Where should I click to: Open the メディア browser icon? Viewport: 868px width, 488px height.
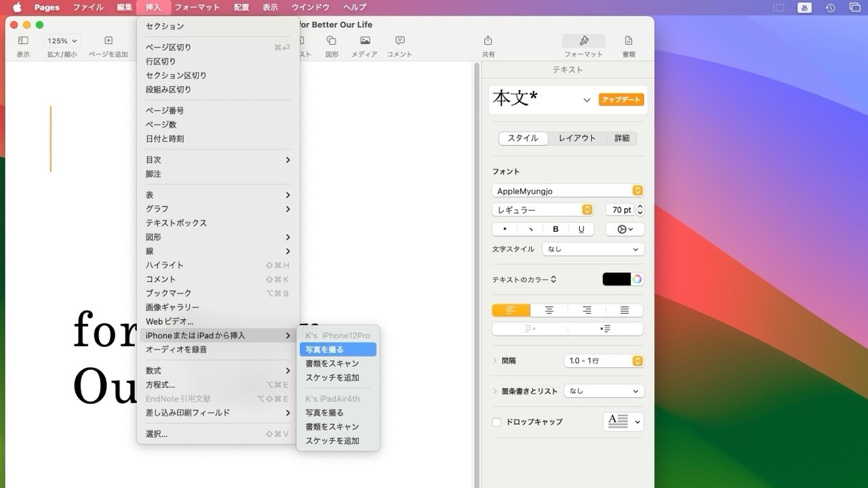[364, 41]
